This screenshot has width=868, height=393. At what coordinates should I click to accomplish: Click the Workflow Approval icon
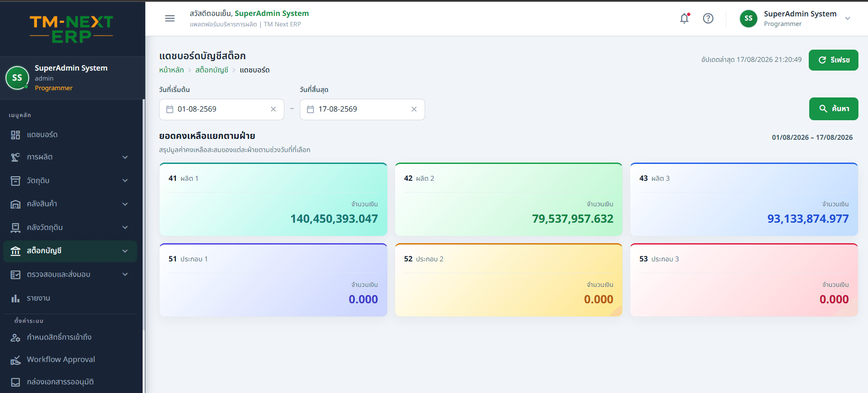point(15,360)
